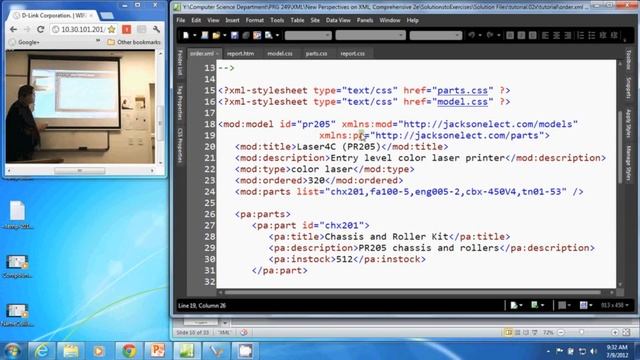Click the Windows Start button

12,351
